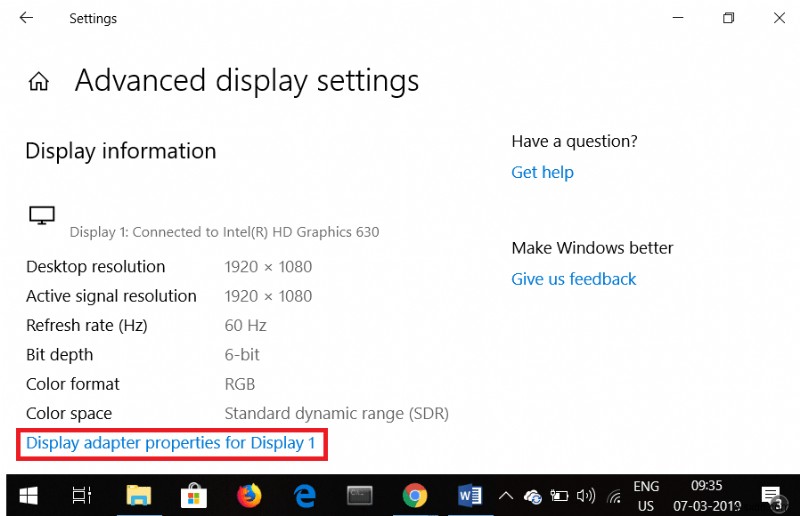Click the battery status tray icon

pos(559,496)
